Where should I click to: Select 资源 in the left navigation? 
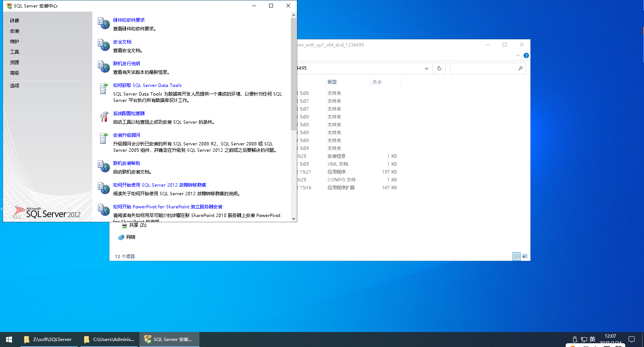click(x=15, y=63)
